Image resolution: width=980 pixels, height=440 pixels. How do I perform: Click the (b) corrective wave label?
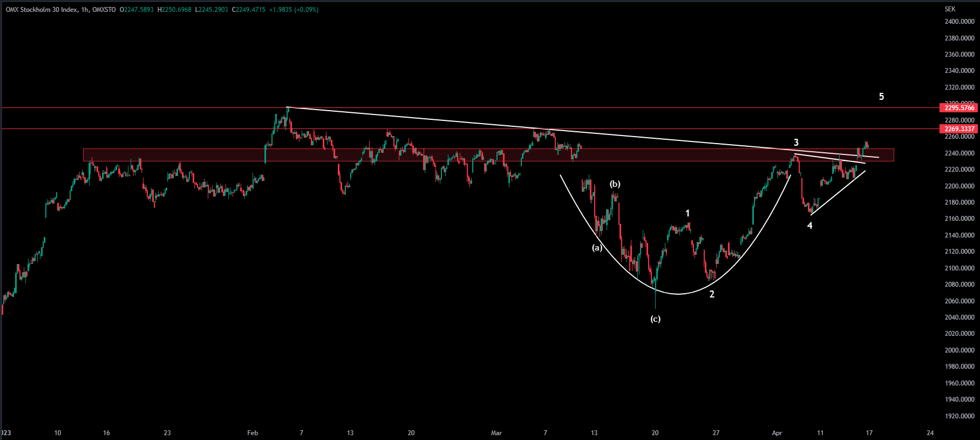tap(615, 184)
